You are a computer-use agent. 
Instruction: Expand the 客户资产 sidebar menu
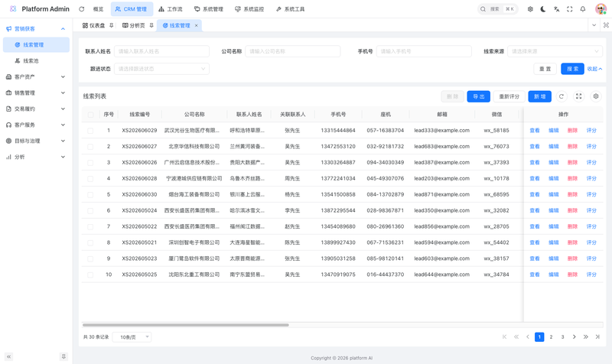[x=36, y=77]
